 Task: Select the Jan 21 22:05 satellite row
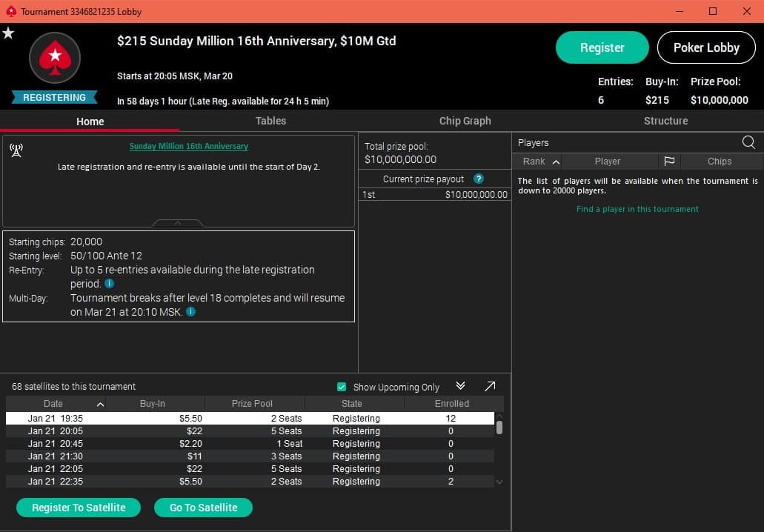pyautogui.click(x=250, y=469)
